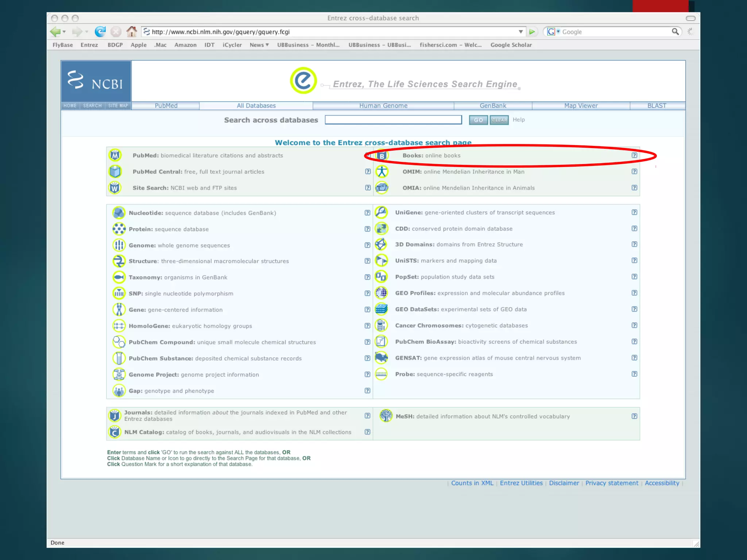The height and width of the screenshot is (560, 747).
Task: Switch to the Human Genome tab
Action: click(383, 106)
